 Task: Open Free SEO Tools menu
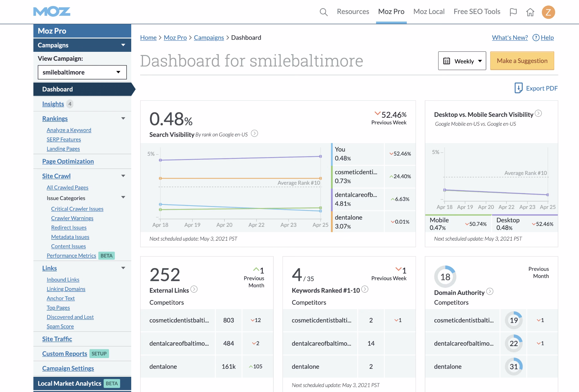(477, 12)
